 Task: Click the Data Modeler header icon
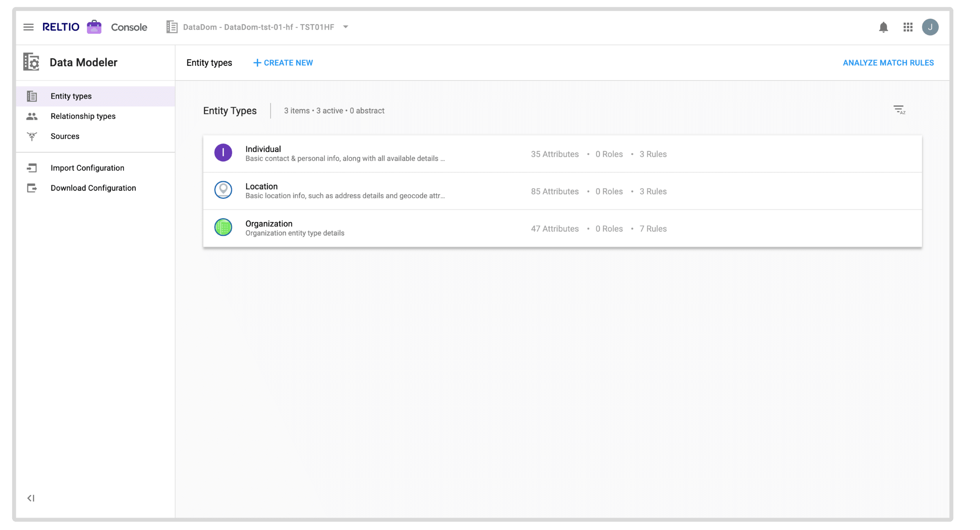31,62
